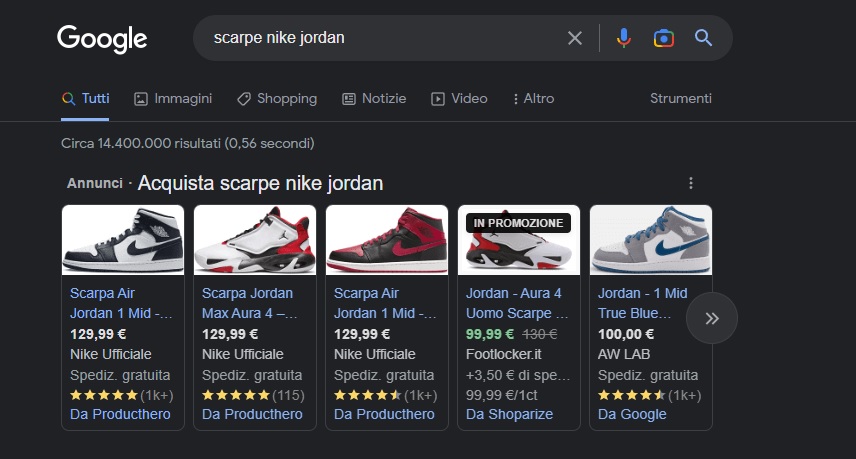
Task: Start voice search with the microphone icon
Action: (623, 38)
